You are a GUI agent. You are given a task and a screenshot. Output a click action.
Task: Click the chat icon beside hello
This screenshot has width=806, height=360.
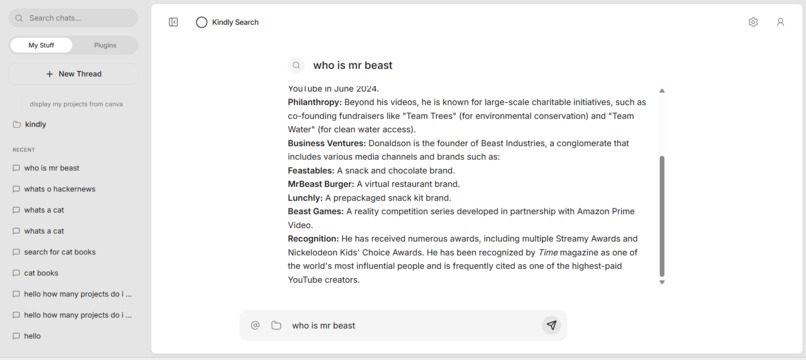pos(16,336)
